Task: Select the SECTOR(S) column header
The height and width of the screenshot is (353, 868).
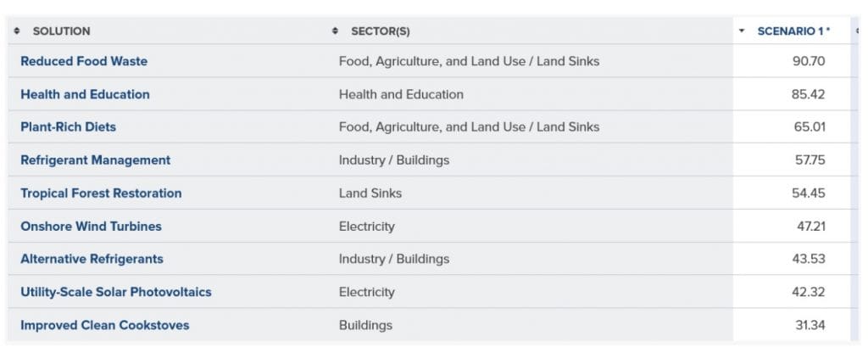Action: 381,31
